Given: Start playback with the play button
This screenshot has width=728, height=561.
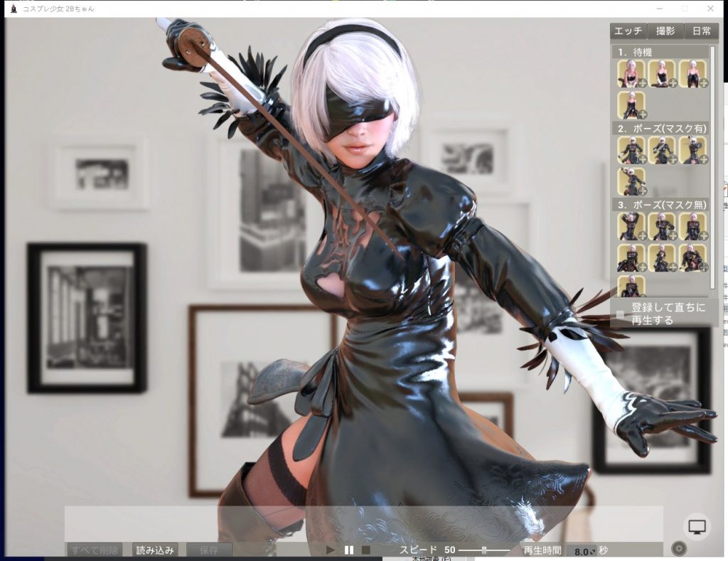Looking at the screenshot, I should click(331, 550).
